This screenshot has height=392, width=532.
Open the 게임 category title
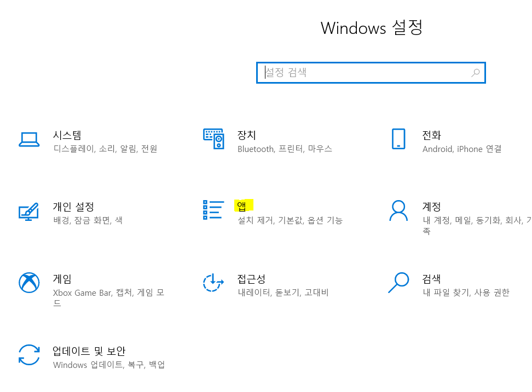[62, 279]
